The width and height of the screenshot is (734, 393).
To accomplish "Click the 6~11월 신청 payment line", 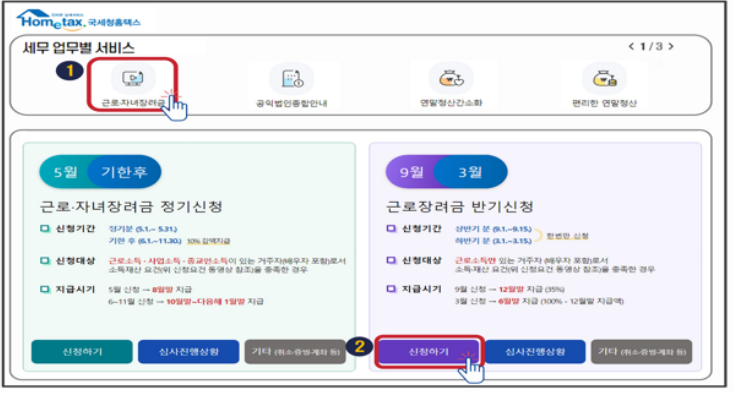I will (186, 302).
